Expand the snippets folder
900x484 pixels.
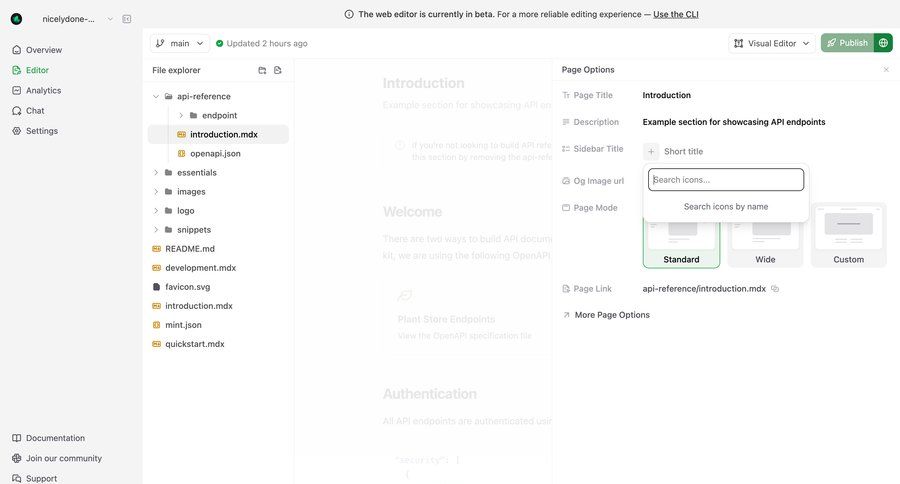point(156,230)
